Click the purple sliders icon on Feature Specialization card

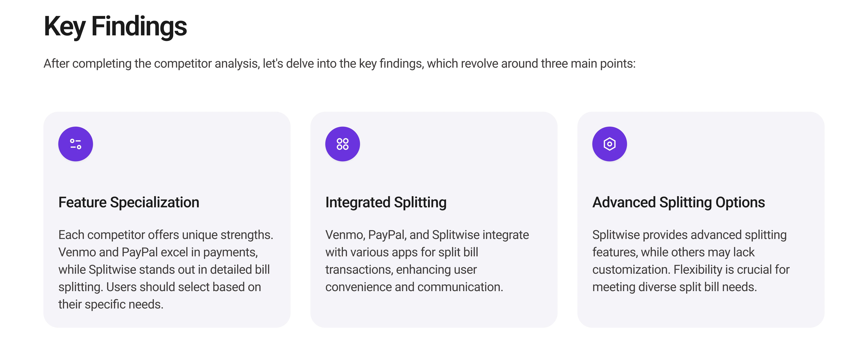[x=75, y=144]
